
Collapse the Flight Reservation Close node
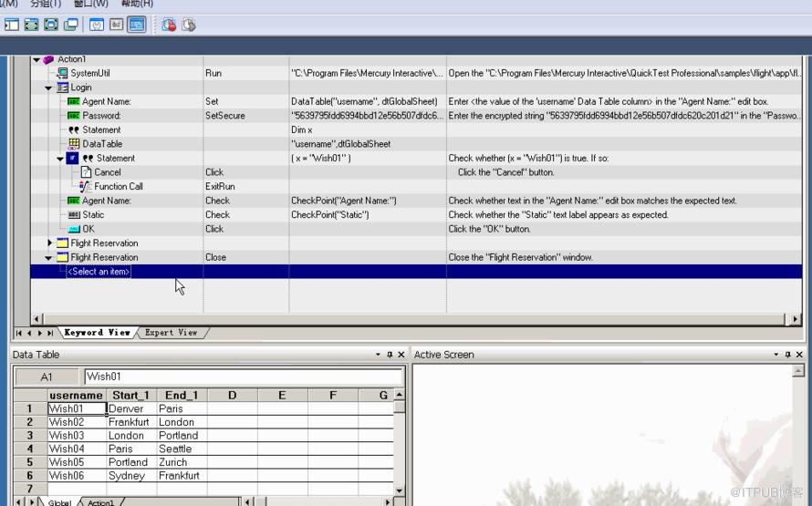[x=48, y=258]
